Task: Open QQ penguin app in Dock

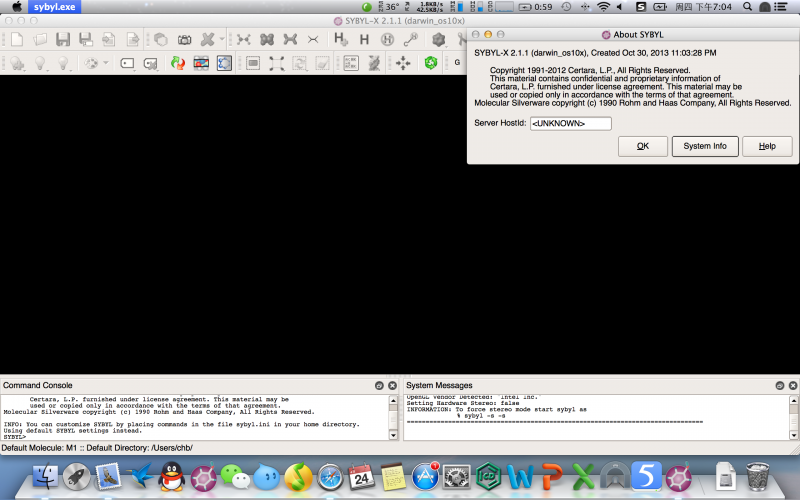Action: (171, 477)
